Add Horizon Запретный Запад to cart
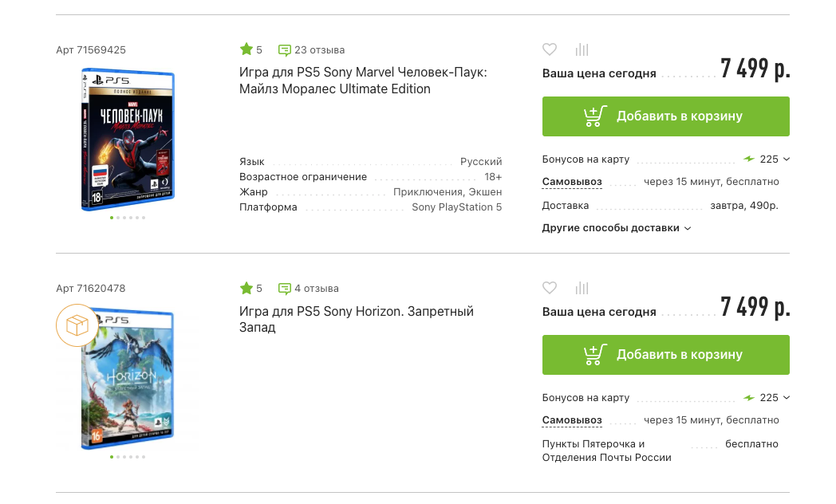 (665, 355)
